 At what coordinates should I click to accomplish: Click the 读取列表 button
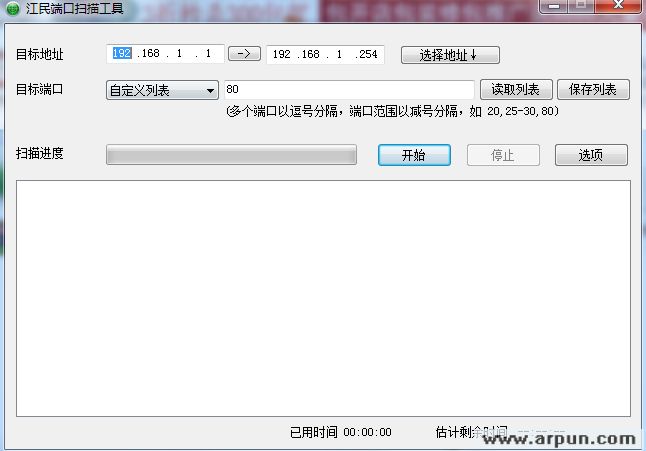[x=516, y=90]
